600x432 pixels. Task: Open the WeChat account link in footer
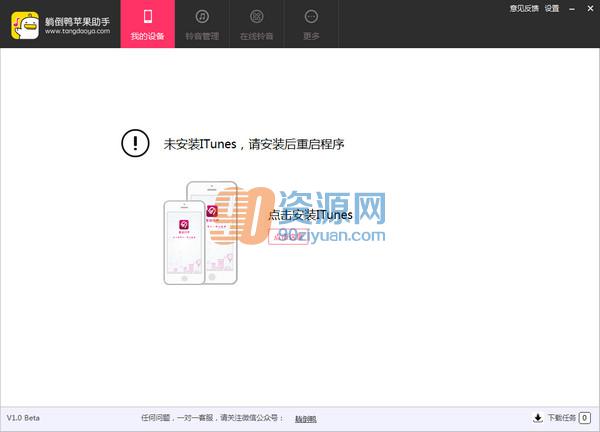coord(305,419)
